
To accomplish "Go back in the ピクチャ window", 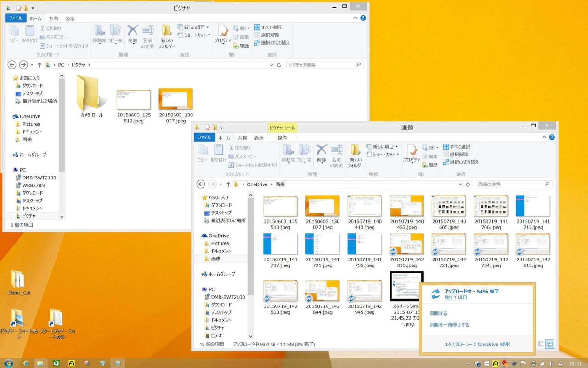I will (12, 65).
